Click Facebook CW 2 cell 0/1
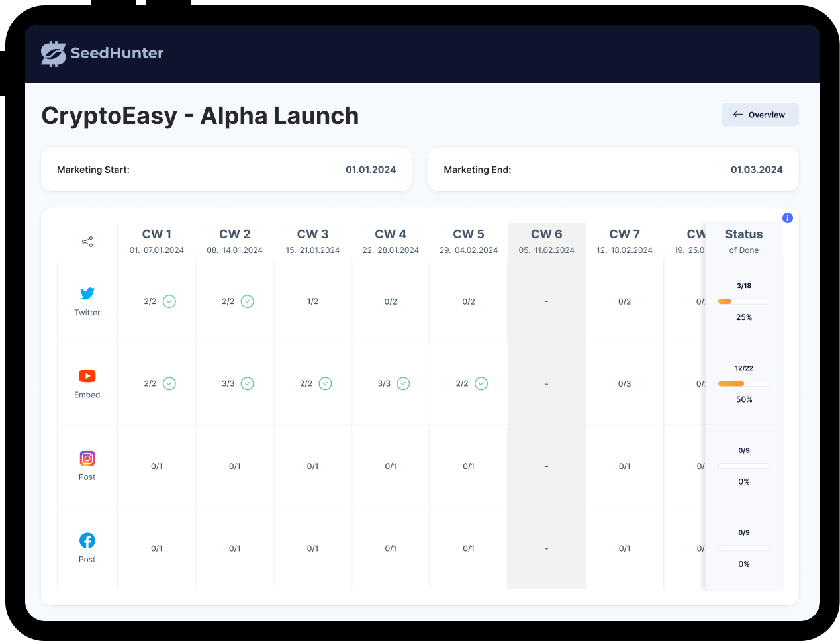 (x=235, y=548)
